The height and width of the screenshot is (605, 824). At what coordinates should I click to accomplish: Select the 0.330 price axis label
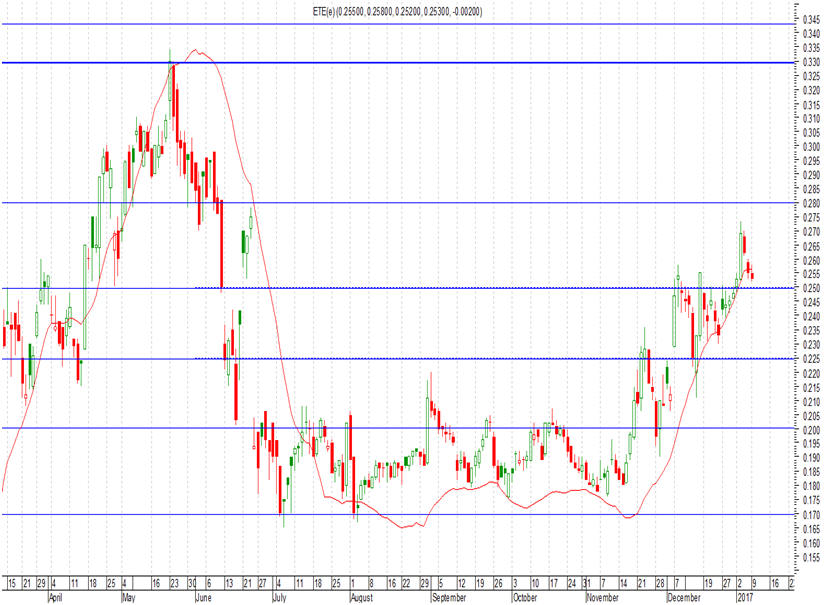[x=811, y=63]
